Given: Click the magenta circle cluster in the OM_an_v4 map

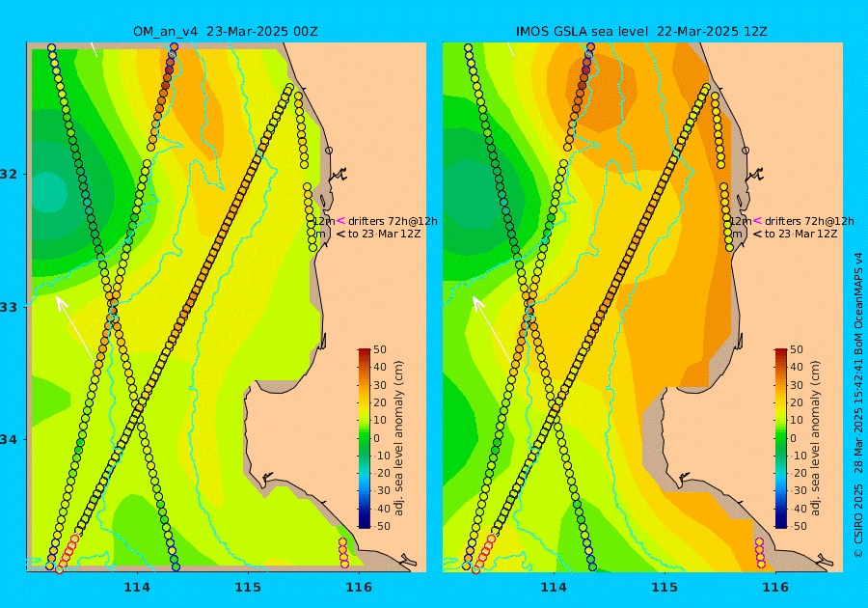Looking at the screenshot, I should [x=343, y=553].
